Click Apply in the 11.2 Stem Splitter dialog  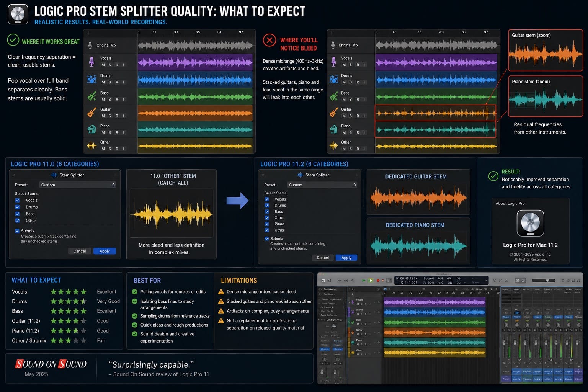coord(346,258)
